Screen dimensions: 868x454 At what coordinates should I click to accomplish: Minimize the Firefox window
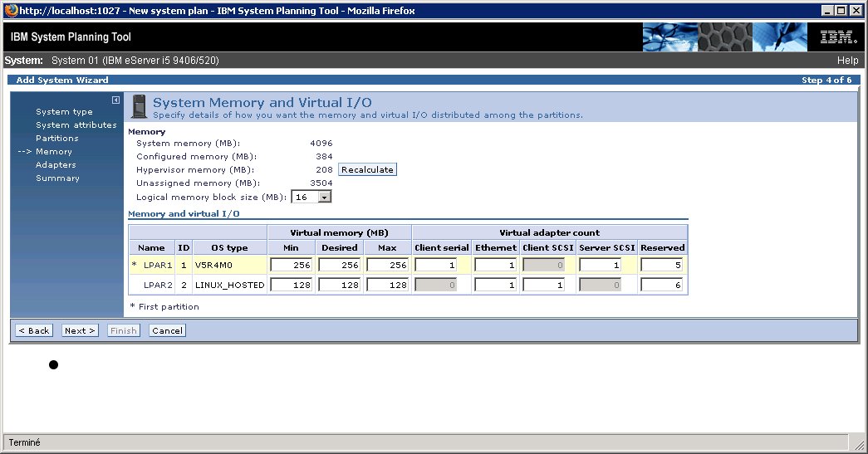(x=827, y=11)
